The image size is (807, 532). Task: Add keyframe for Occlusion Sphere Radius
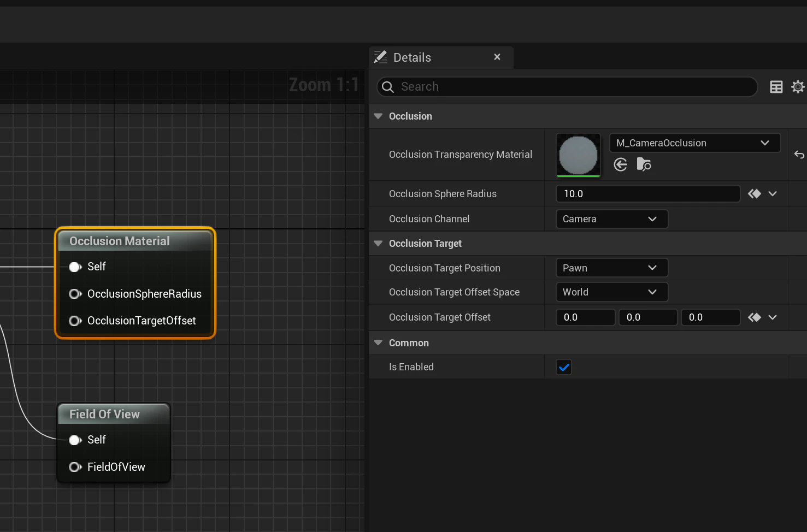pos(755,194)
